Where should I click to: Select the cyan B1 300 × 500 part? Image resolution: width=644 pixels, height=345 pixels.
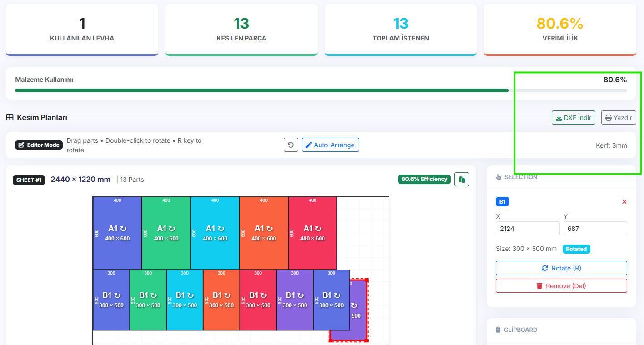point(185,300)
